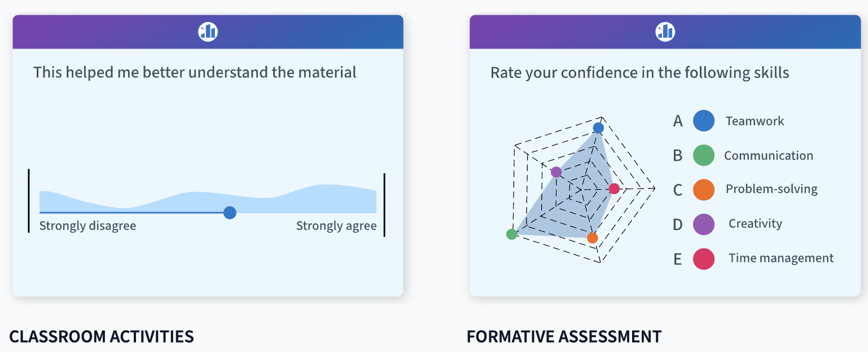Click the chart icon in right card header
The image size is (868, 352).
coord(665,32)
